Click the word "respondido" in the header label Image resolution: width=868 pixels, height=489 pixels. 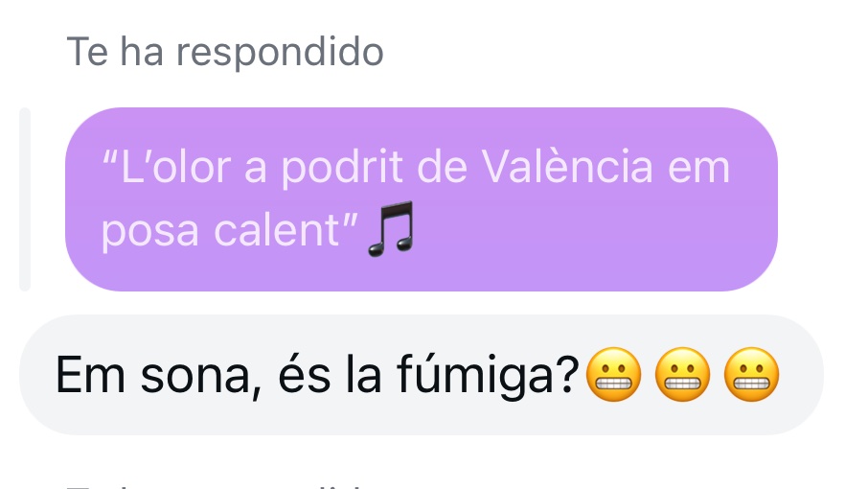click(280, 53)
